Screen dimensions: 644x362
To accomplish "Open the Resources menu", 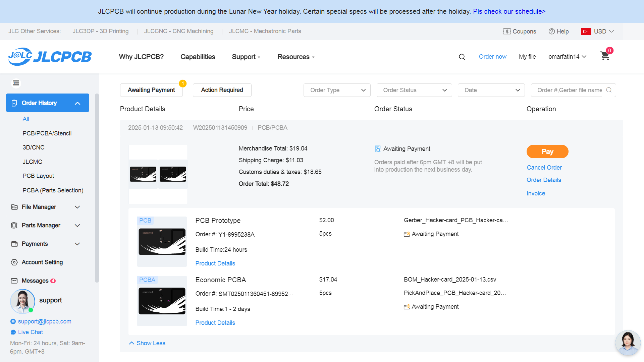I will point(296,57).
